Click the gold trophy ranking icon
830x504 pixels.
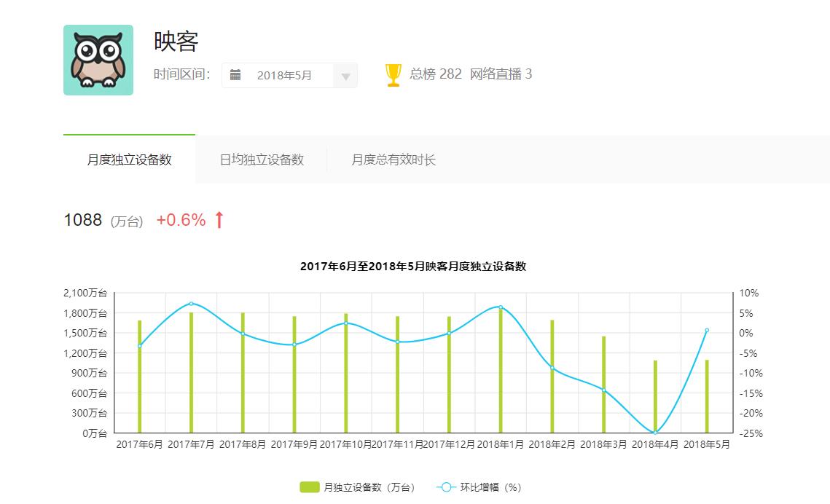tap(394, 73)
